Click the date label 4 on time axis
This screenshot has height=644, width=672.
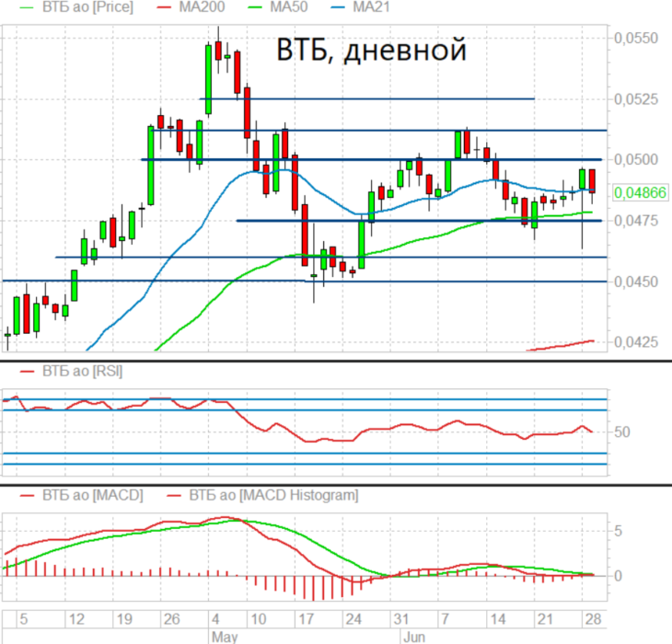(215, 619)
